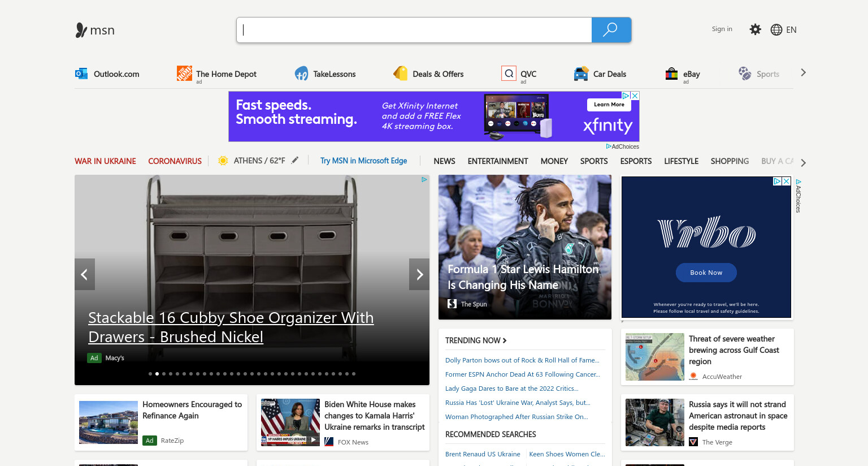Click the Sports balls icon
This screenshot has width=868, height=466.
[745, 73]
